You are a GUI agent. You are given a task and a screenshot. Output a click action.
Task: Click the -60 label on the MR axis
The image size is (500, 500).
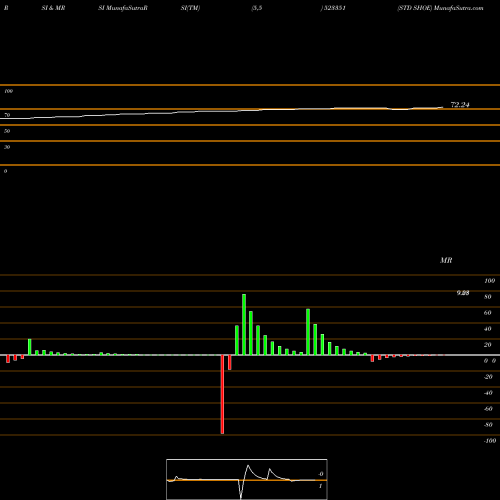pyautogui.click(x=488, y=409)
